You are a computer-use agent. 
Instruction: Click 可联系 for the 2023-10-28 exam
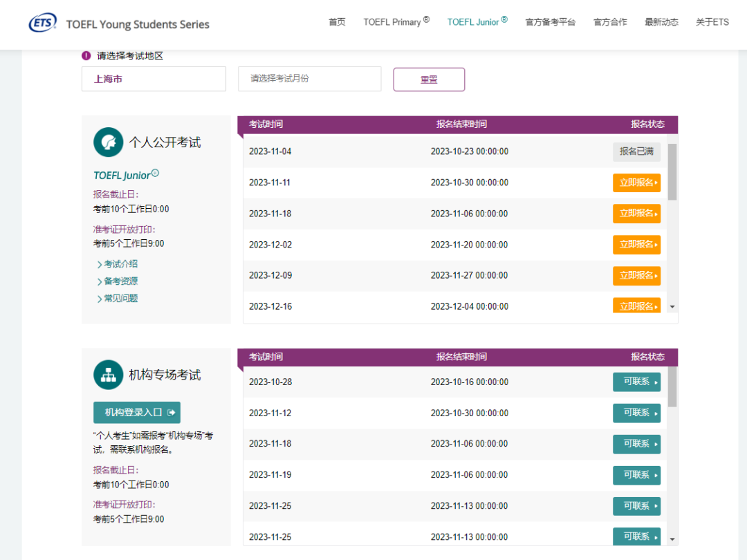point(636,382)
